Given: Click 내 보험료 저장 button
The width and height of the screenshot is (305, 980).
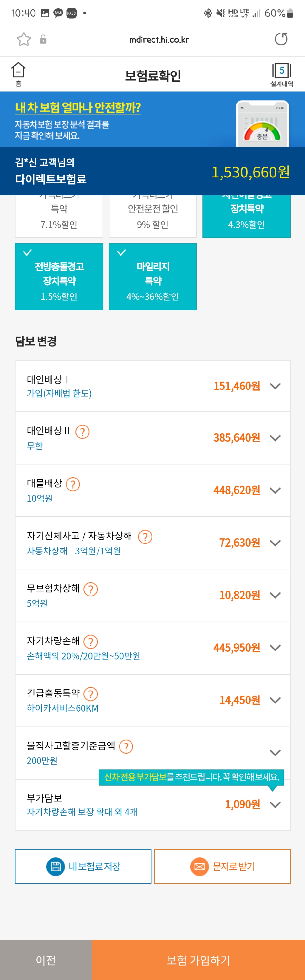Looking at the screenshot, I should [x=83, y=866].
